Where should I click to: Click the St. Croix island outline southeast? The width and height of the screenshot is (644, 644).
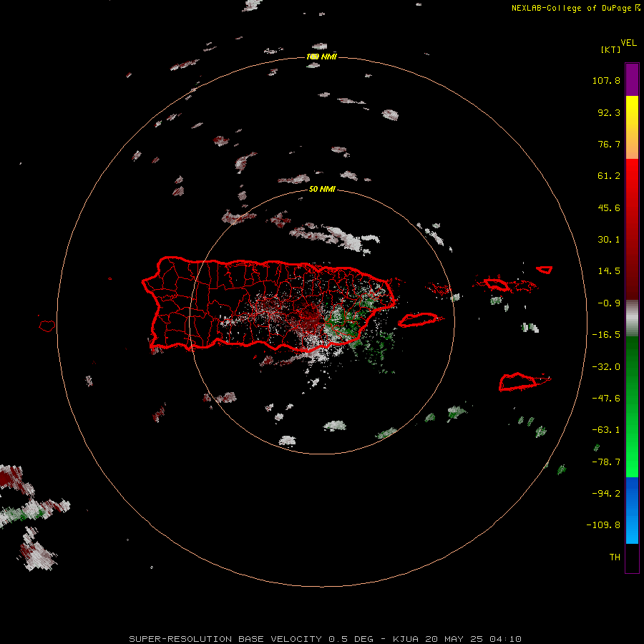(524, 382)
